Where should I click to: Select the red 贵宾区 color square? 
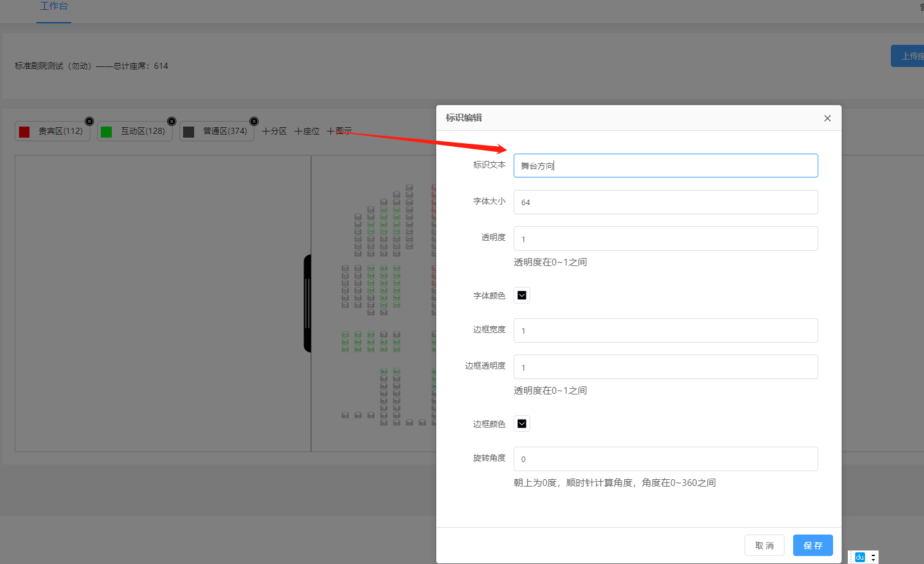click(25, 131)
